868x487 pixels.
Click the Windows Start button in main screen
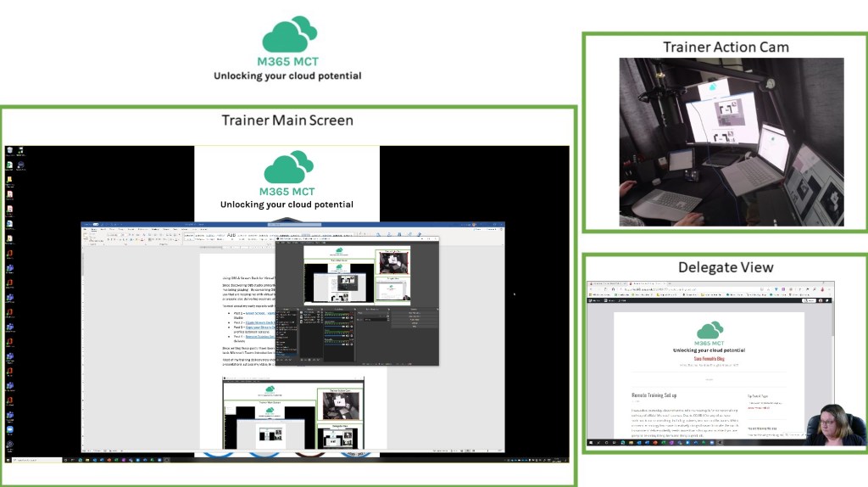click(7, 460)
